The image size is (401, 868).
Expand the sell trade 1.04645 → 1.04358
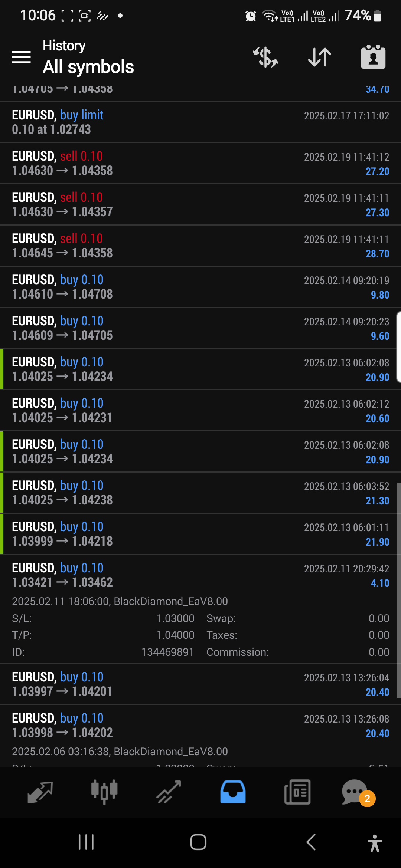(x=200, y=246)
